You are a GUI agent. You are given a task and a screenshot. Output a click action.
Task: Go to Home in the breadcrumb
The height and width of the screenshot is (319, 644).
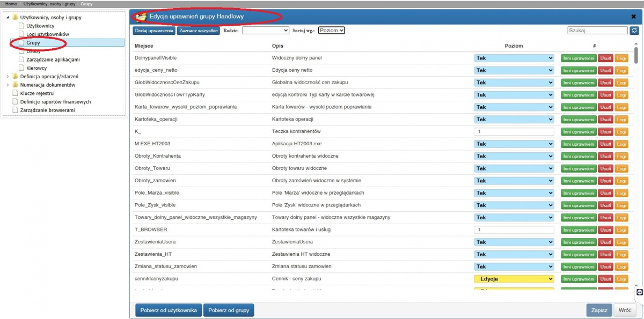click(11, 4)
